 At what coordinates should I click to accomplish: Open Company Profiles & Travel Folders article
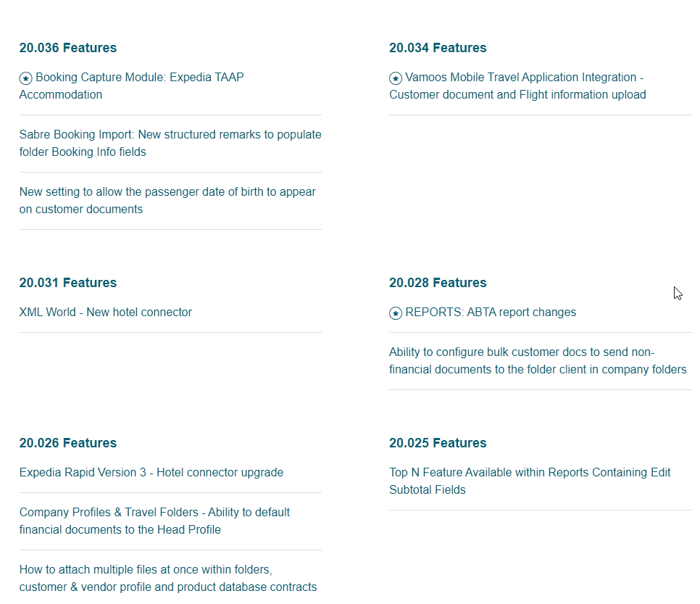point(154,521)
